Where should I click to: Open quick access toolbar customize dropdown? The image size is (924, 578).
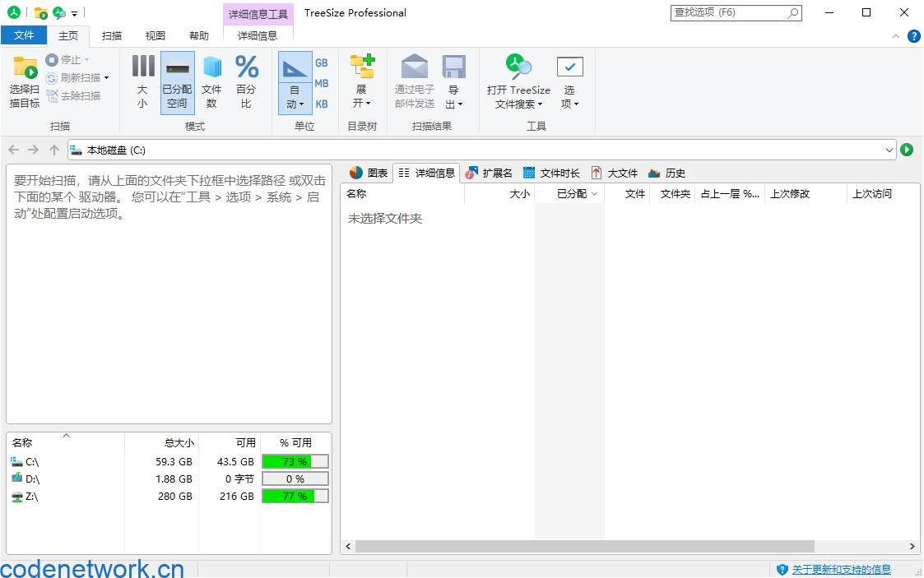tap(74, 13)
